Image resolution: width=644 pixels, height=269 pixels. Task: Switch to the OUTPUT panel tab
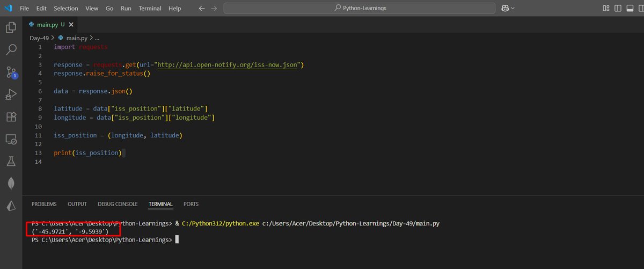point(77,204)
